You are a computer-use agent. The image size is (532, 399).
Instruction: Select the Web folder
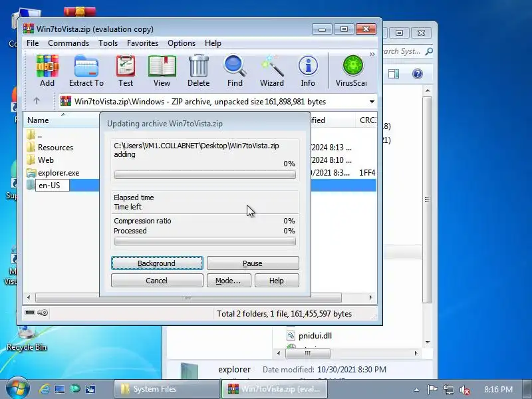pos(45,160)
